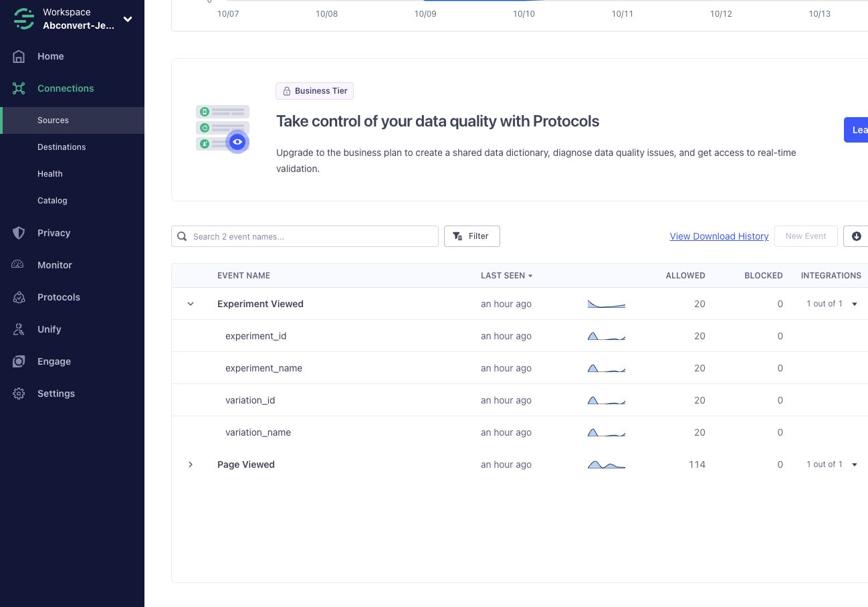Select the variation_name property row
Image resolution: width=868 pixels, height=607 pixels.
pyautogui.click(x=520, y=432)
